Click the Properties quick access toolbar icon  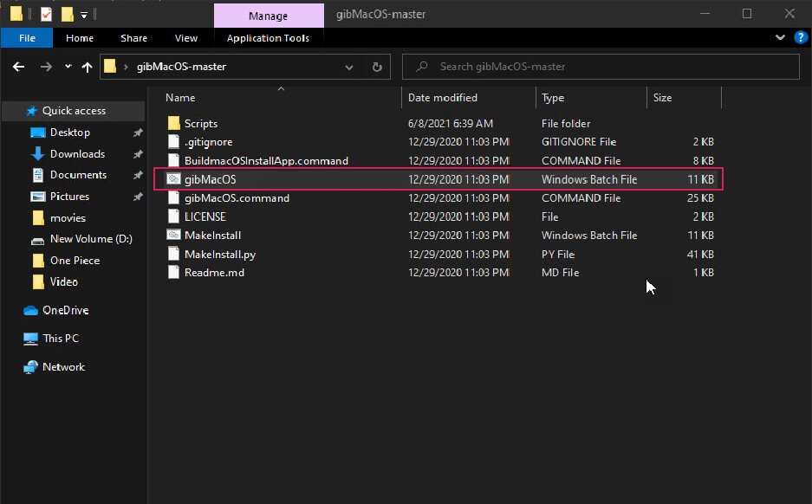(x=46, y=14)
